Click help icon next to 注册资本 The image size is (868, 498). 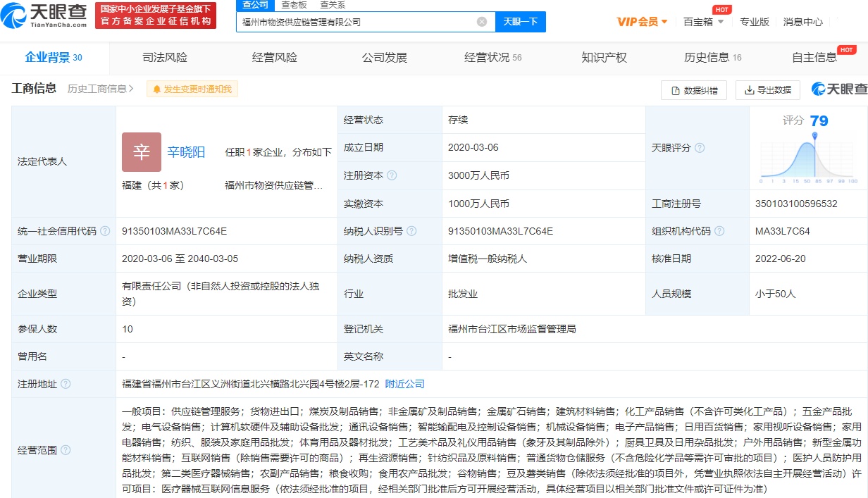(392, 175)
